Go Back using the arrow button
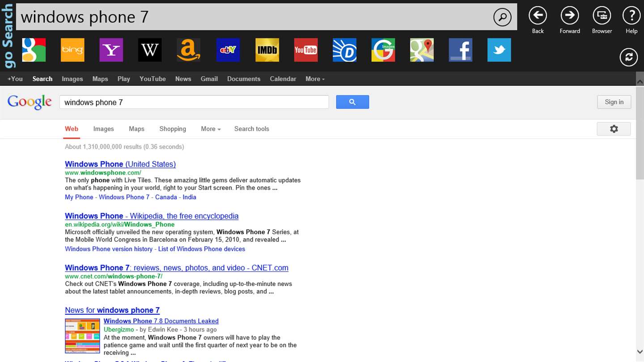The height and width of the screenshot is (362, 644). (538, 16)
